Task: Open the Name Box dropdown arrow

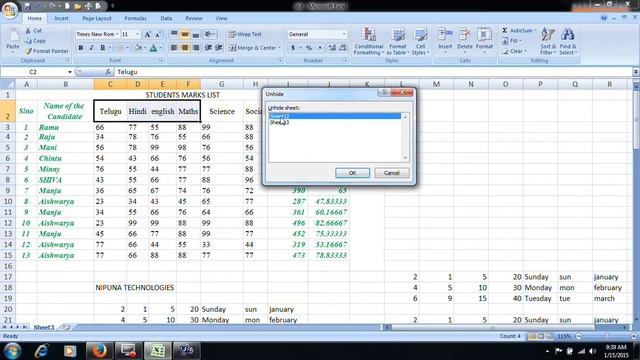Action: click(70, 72)
